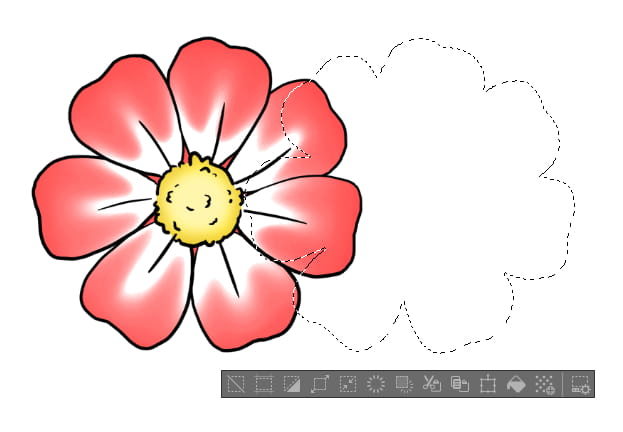
Task: Expand the selected area
Action: pos(321,383)
